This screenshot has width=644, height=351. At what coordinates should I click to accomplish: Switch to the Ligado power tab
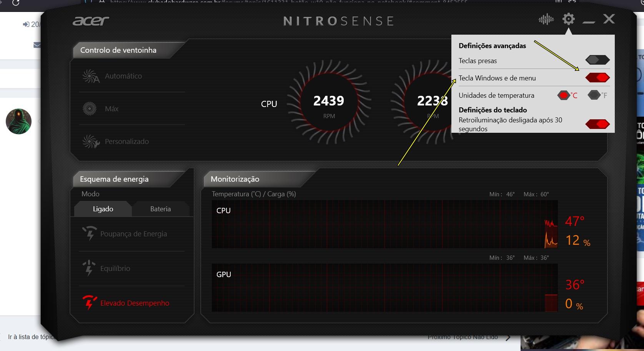click(103, 209)
